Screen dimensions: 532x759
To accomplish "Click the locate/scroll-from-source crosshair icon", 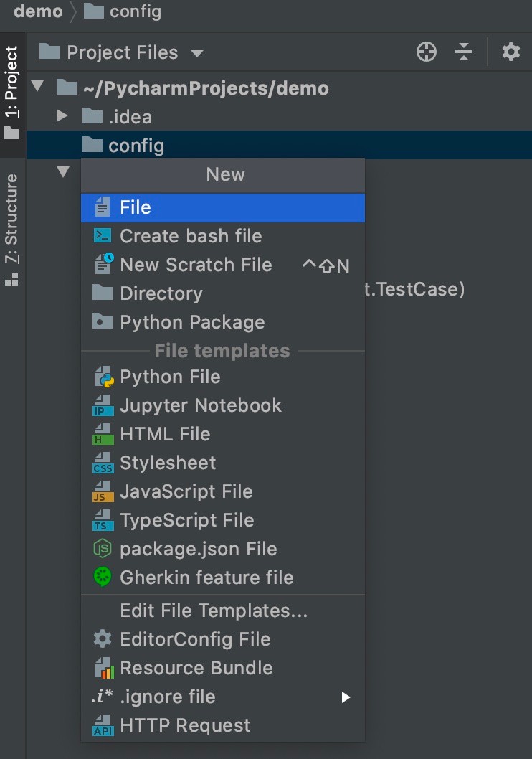I will click(x=426, y=52).
